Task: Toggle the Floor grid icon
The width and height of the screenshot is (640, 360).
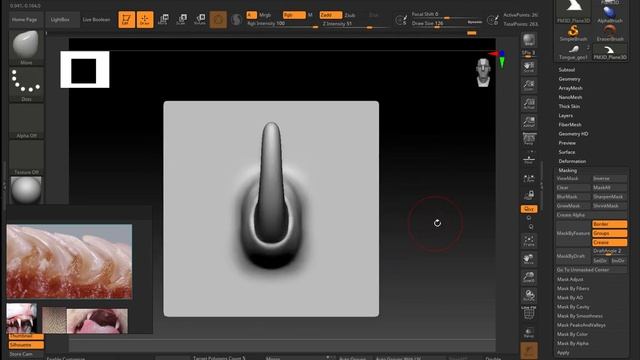Action: click(x=529, y=158)
